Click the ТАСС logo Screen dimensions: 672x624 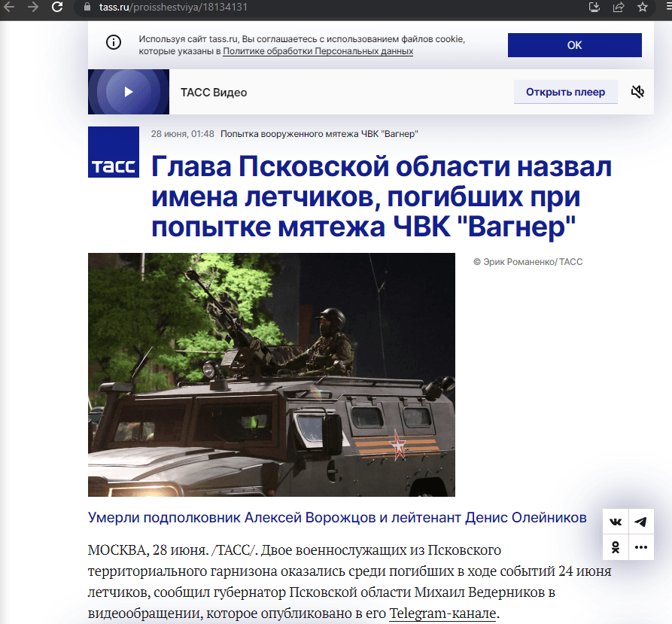pyautogui.click(x=114, y=152)
